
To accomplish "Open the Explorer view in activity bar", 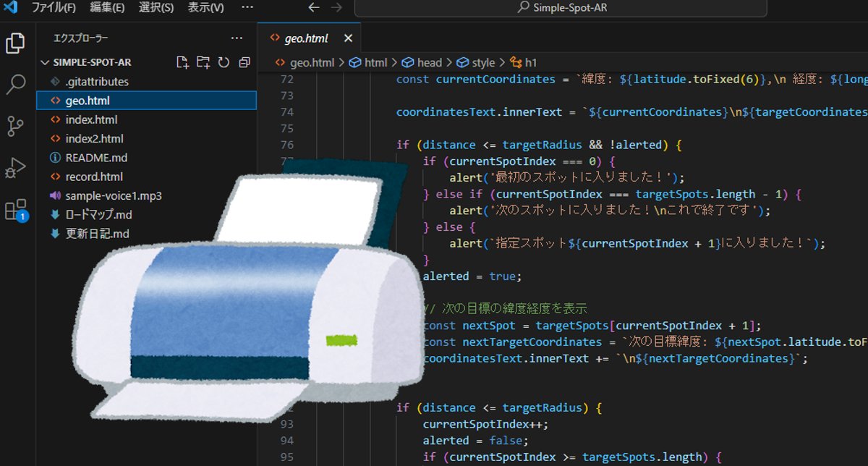I will coord(15,43).
